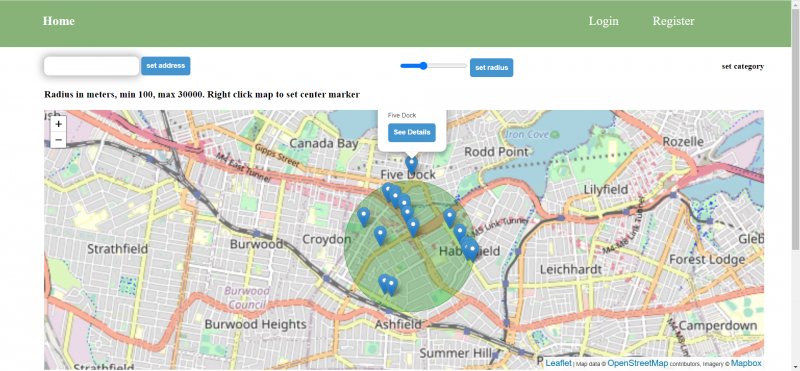800x371 pixels.
Task: Click the marker near Croydon label
Action: [380, 236]
